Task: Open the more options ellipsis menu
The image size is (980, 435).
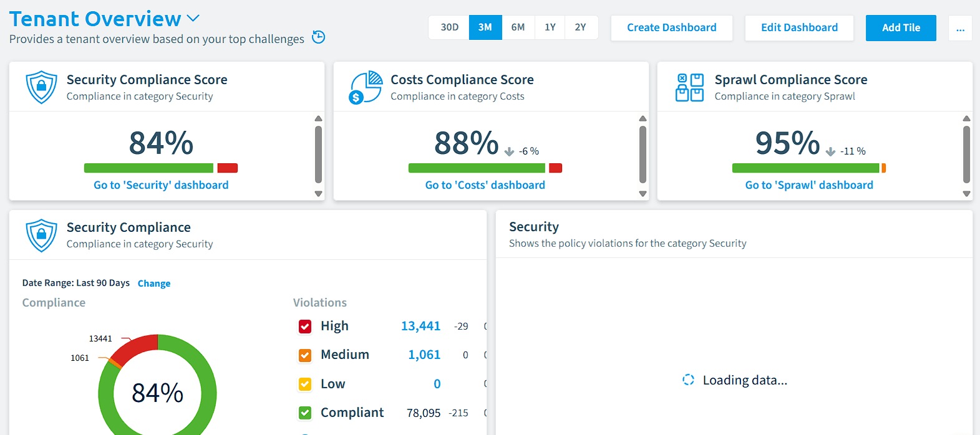Action: click(960, 28)
